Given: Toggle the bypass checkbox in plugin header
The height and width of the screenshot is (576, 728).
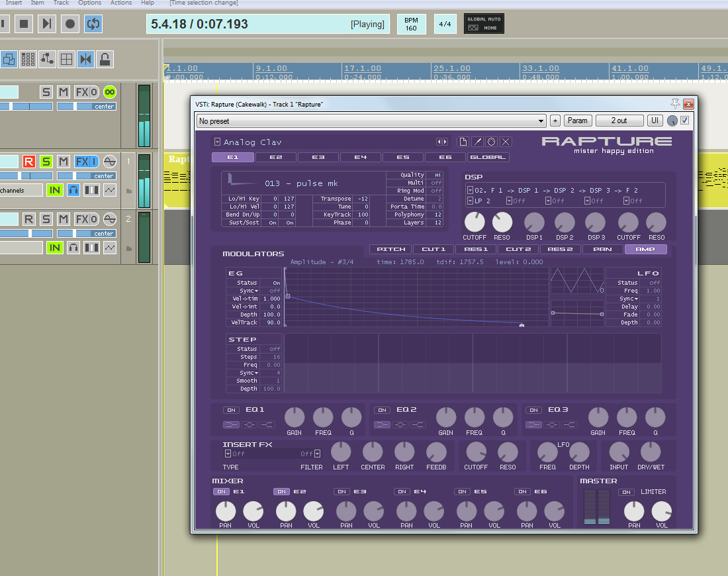Looking at the screenshot, I should pos(684,120).
